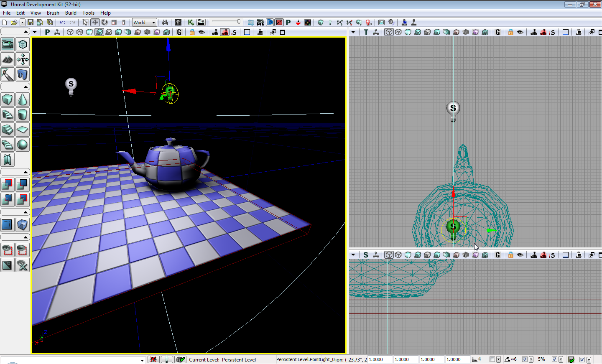Select the Translation mode widget tool
The width and height of the screenshot is (602, 364).
click(x=95, y=23)
